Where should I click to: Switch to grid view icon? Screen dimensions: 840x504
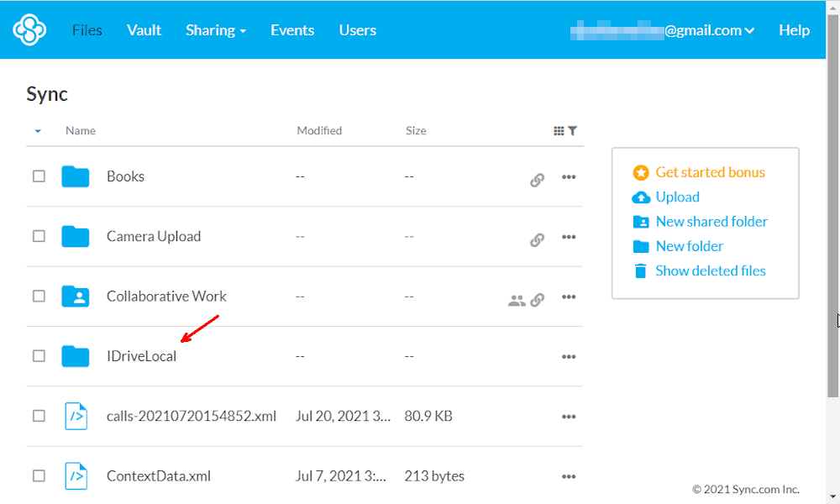pyautogui.click(x=559, y=131)
